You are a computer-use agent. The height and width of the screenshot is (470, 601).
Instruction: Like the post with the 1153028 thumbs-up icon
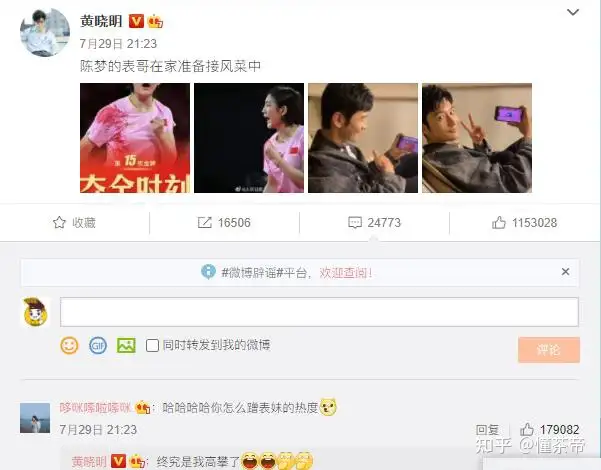pyautogui.click(x=499, y=223)
